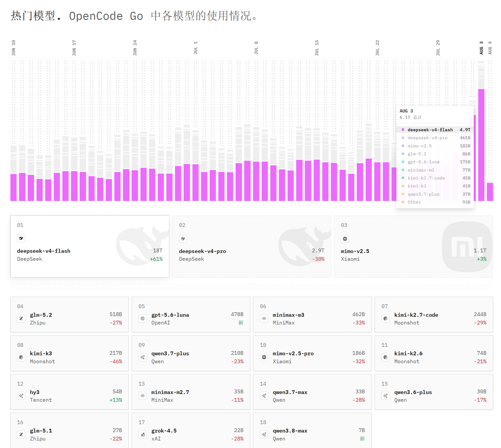Select the grok-4.5 model name
The height and width of the screenshot is (448, 501).
(164, 431)
